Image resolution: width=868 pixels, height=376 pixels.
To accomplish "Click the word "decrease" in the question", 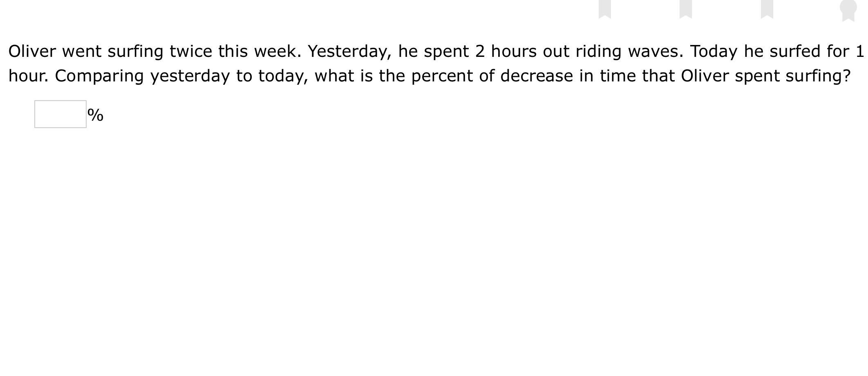I will tap(537, 76).
